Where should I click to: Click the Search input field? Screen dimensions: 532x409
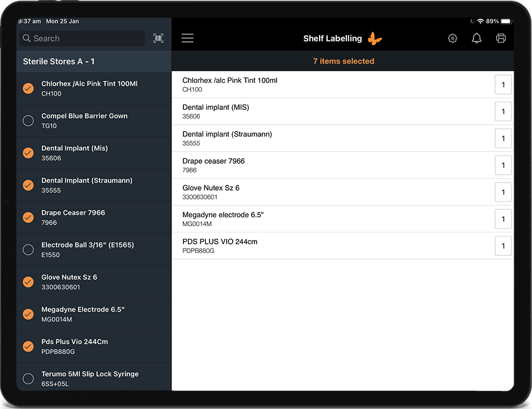coord(85,39)
